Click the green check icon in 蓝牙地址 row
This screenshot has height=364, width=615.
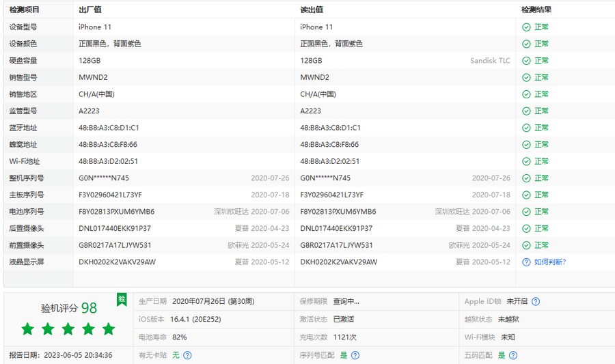(x=526, y=128)
